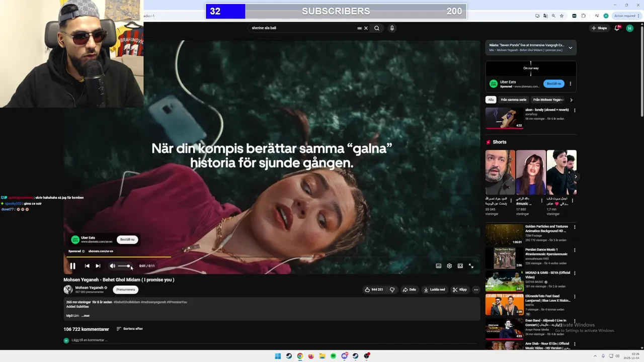Go to the previous video

87,266
